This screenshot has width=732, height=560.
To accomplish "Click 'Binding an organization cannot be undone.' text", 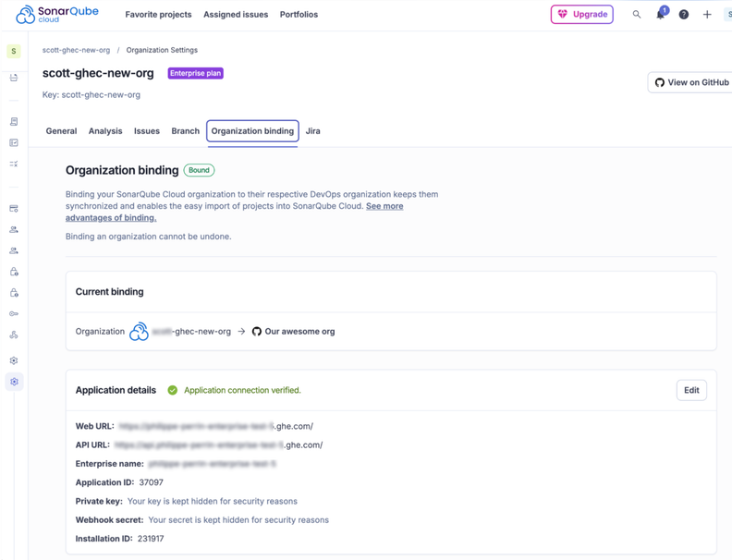I will point(149,237).
